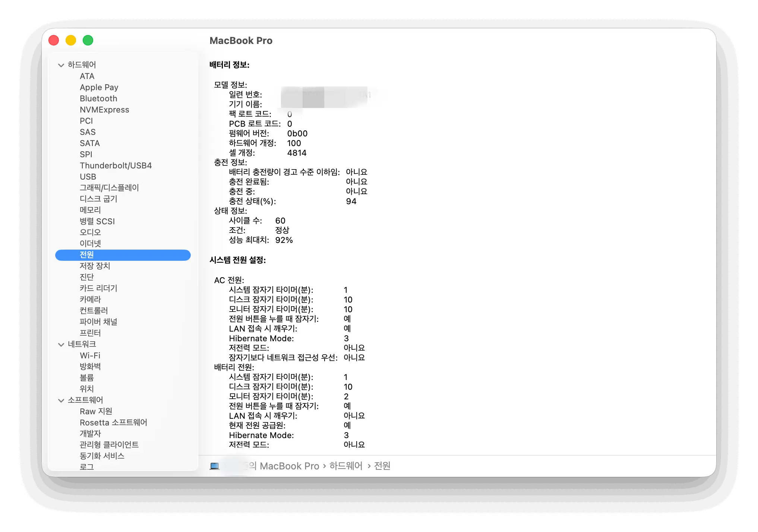
Task: Select SAS in the sidebar
Action: click(x=88, y=132)
